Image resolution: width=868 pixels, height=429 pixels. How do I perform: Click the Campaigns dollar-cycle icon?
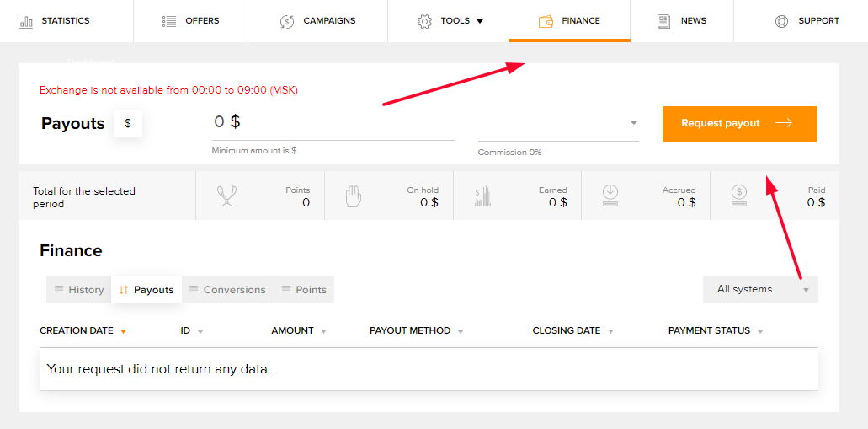point(287,21)
